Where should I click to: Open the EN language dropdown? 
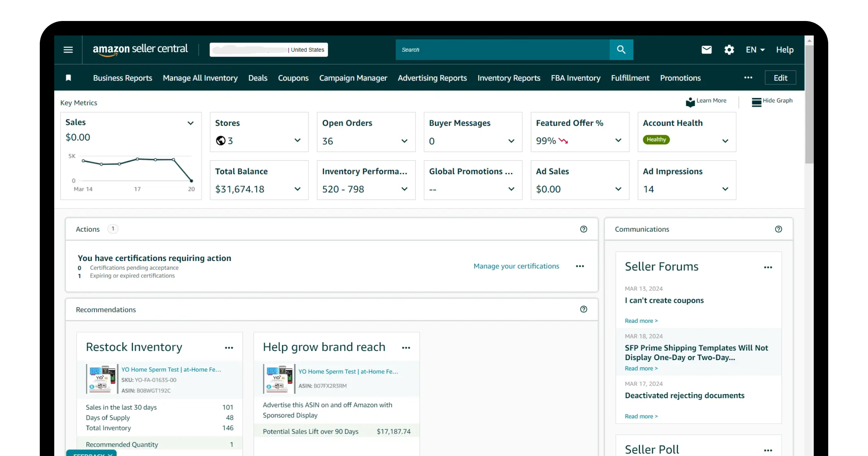pyautogui.click(x=755, y=50)
